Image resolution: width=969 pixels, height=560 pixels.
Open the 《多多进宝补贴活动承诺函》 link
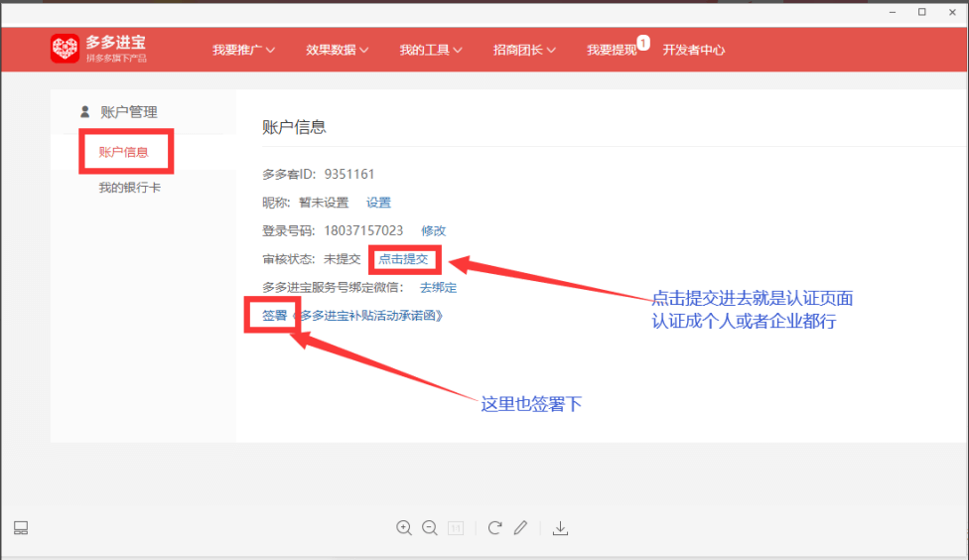coord(368,315)
